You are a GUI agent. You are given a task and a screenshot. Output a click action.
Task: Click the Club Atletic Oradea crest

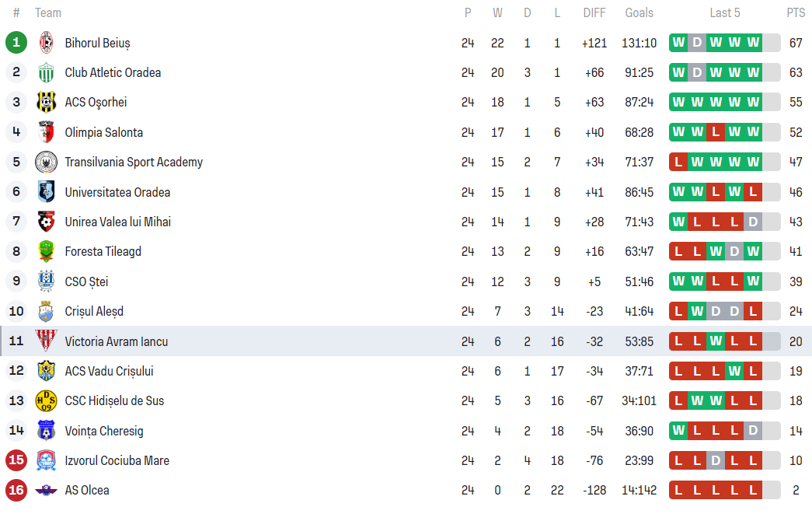pyautogui.click(x=47, y=72)
